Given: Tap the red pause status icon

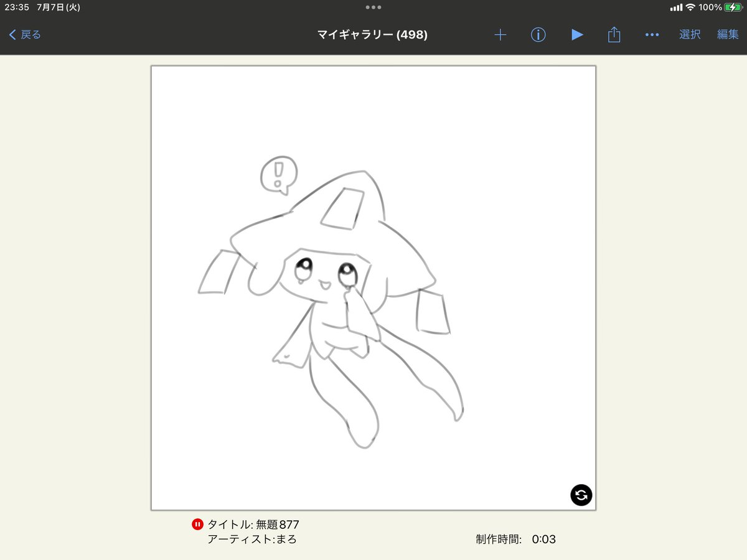Looking at the screenshot, I should tap(197, 525).
